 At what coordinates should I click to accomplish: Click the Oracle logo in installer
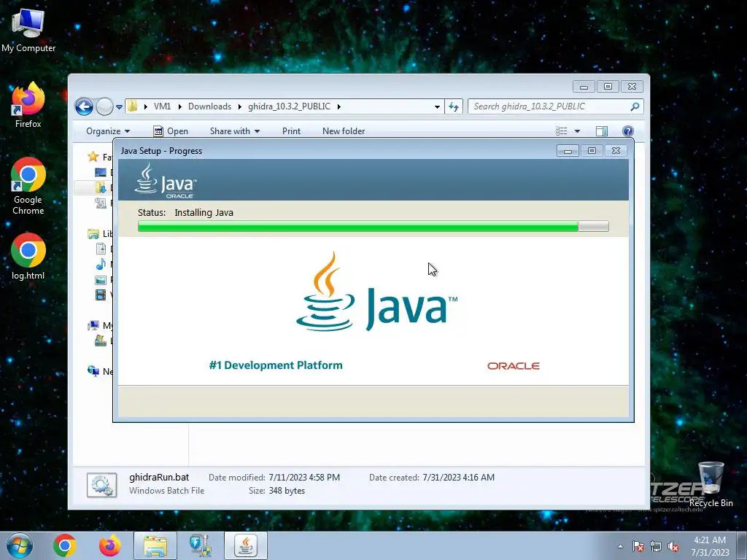tap(513, 366)
